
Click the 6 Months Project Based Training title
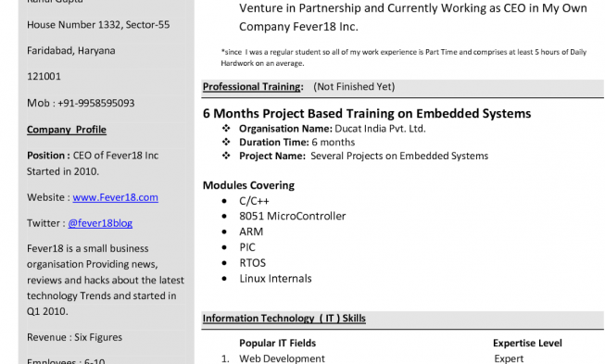[x=367, y=114]
